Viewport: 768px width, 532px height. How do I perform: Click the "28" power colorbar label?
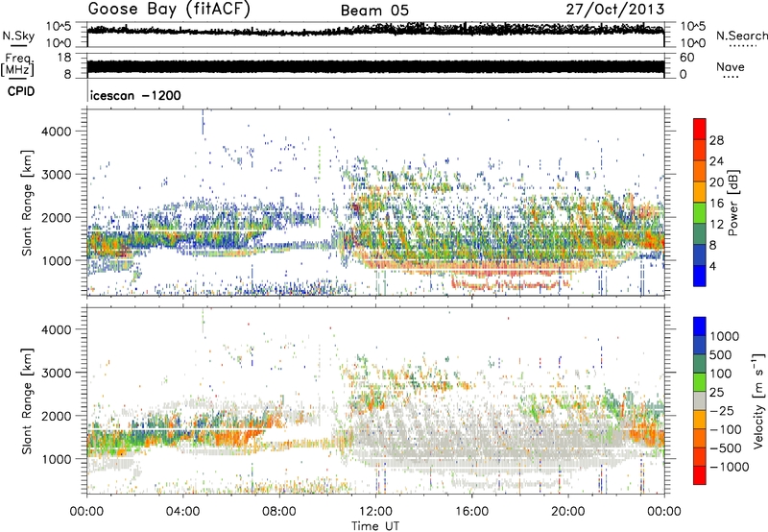point(716,140)
